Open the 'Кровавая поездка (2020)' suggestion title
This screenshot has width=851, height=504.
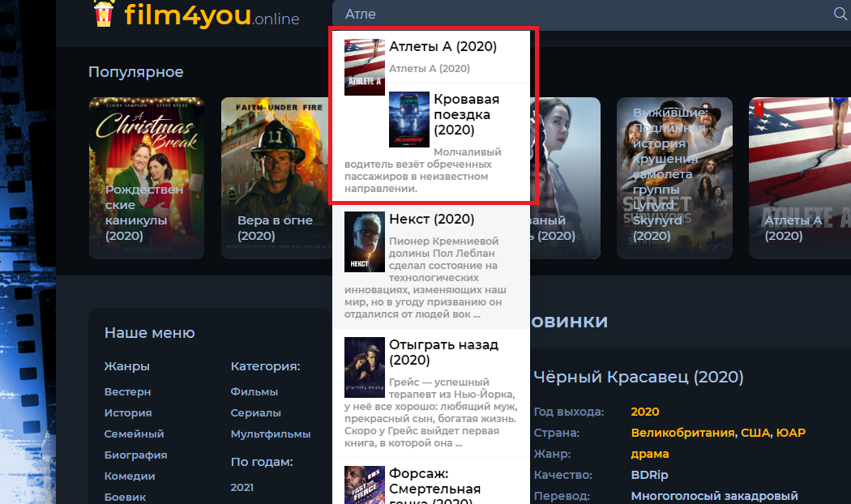point(466,114)
